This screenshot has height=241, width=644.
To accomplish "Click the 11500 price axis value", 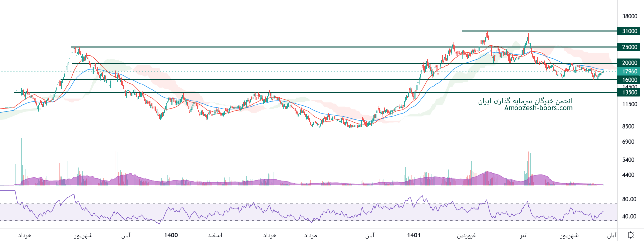I will pyautogui.click(x=629, y=104).
